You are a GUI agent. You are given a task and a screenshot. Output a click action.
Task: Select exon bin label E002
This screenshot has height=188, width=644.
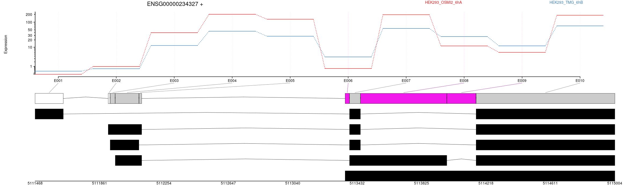tap(116, 81)
